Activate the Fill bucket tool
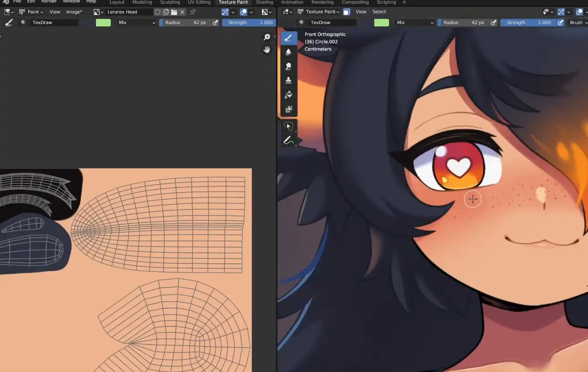The image size is (588, 372). pos(288,95)
